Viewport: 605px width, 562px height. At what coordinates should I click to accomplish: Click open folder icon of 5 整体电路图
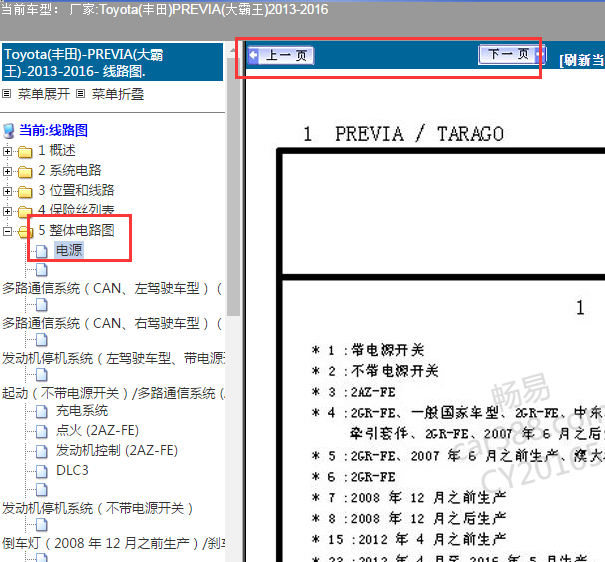click(25, 232)
